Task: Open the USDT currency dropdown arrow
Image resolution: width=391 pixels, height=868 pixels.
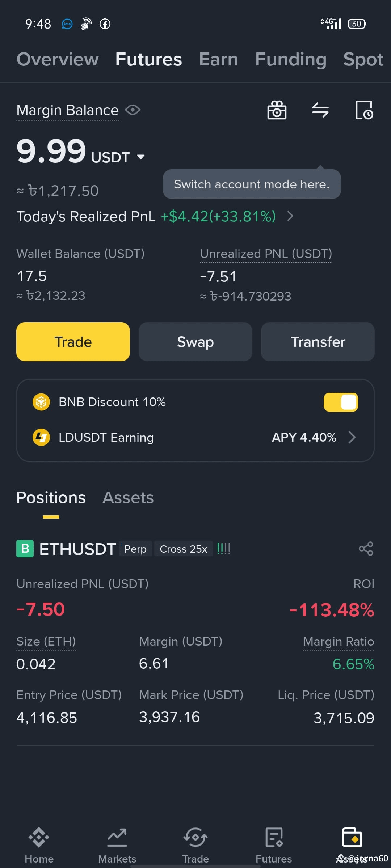Action: click(141, 157)
